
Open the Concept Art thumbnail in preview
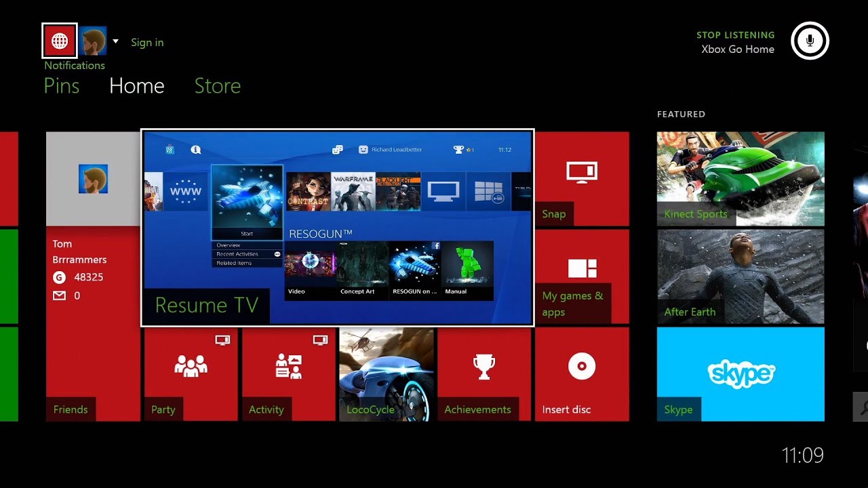[362, 270]
